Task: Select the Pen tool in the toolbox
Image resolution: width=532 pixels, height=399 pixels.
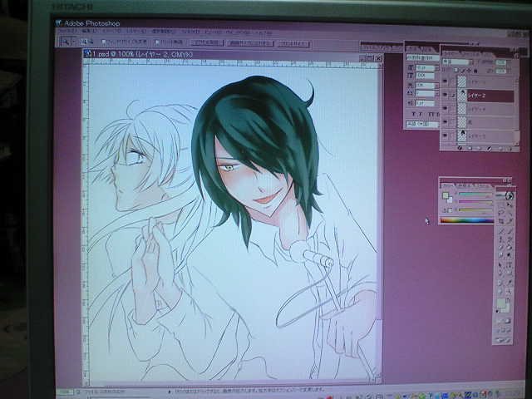Action: point(501,273)
